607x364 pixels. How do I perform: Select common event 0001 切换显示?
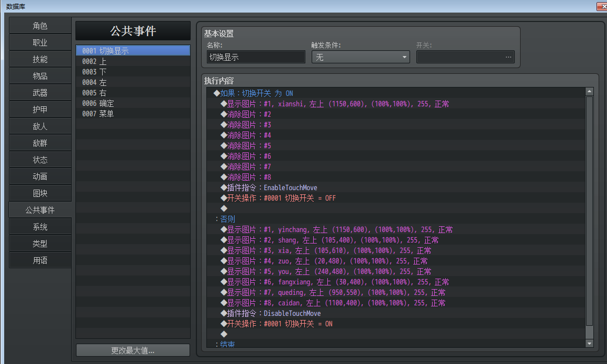(133, 51)
